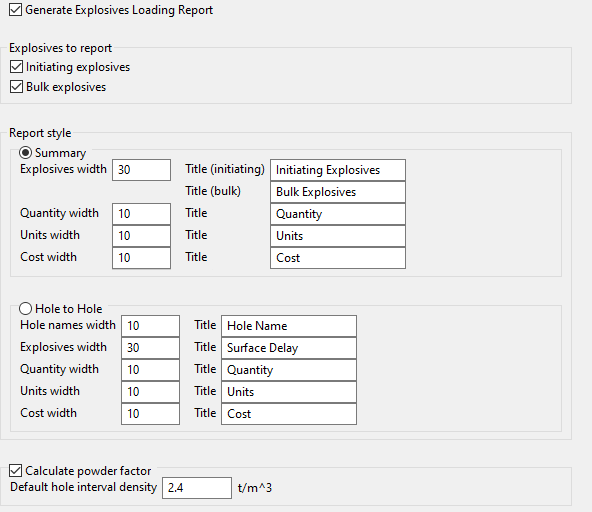Image resolution: width=592 pixels, height=512 pixels.
Task: Click Summary Cost title field
Action: point(338,258)
